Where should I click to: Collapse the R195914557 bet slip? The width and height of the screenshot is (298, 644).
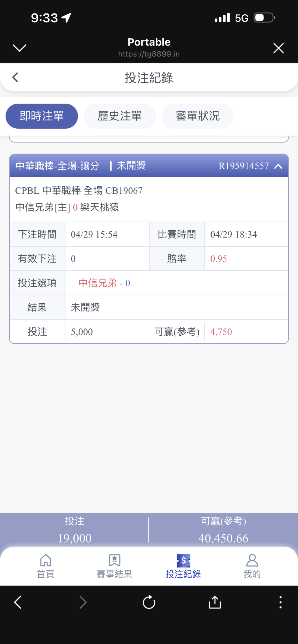(x=278, y=166)
